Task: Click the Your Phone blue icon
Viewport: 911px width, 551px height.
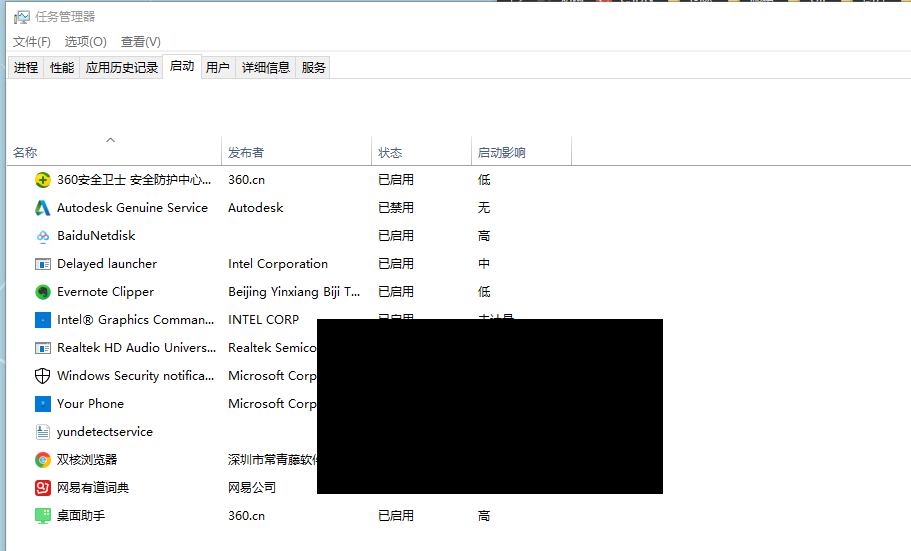Action: click(42, 403)
